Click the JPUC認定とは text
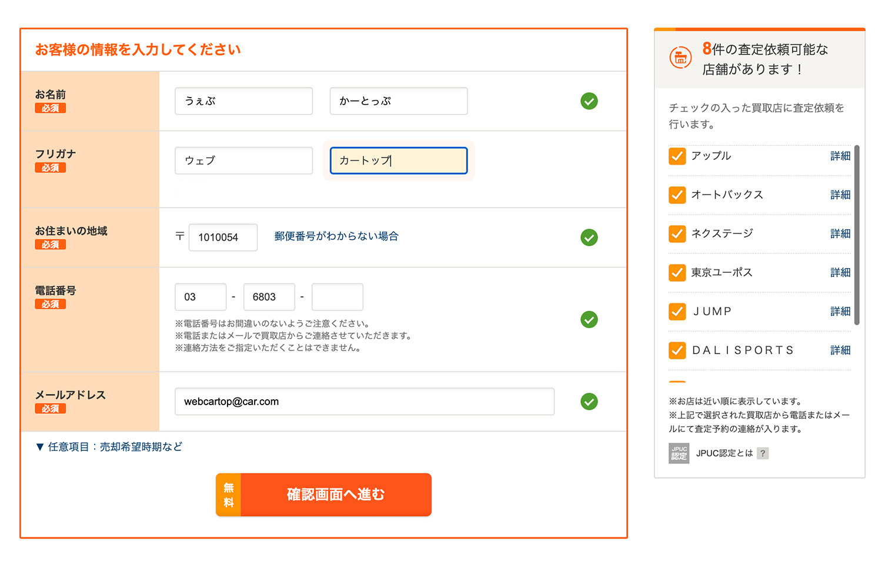 tap(724, 453)
